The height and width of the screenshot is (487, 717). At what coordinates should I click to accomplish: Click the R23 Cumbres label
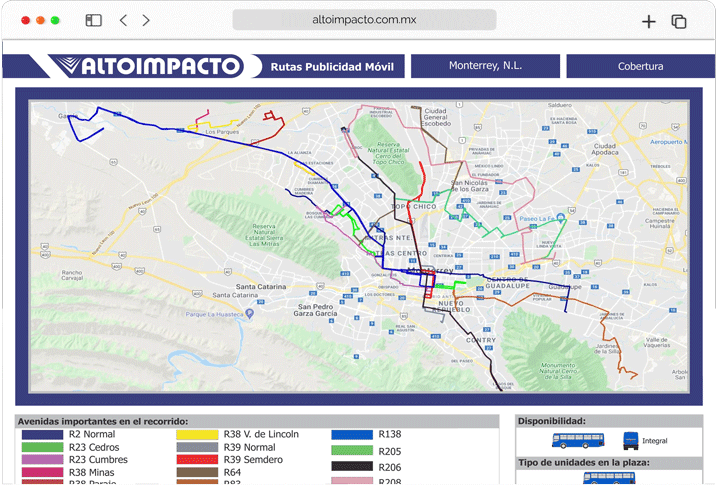click(x=98, y=460)
